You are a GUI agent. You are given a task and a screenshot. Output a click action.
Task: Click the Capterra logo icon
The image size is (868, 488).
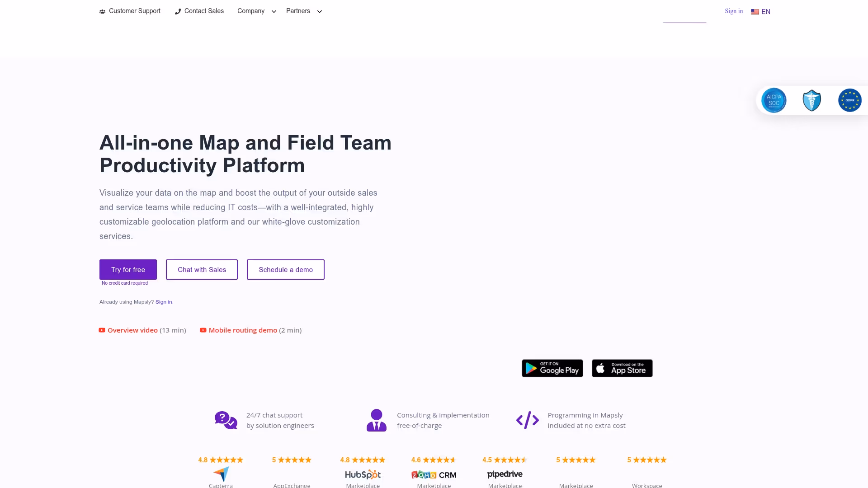pyautogui.click(x=221, y=474)
